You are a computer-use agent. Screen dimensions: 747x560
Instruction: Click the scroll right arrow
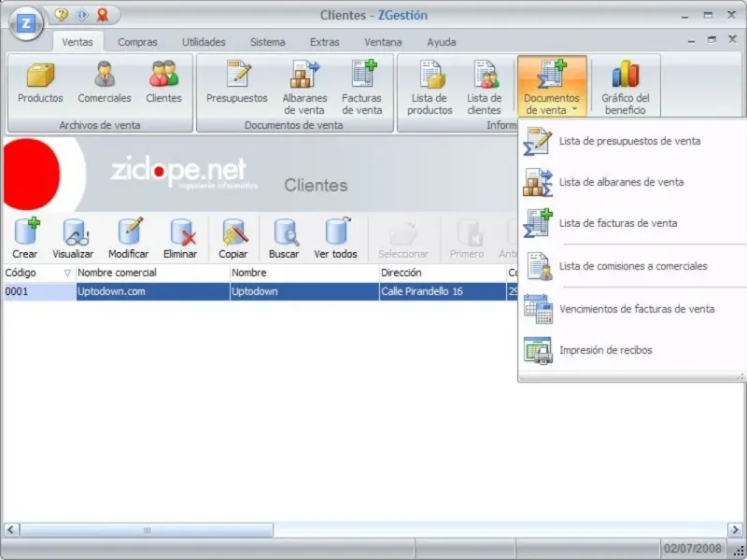coord(735,529)
